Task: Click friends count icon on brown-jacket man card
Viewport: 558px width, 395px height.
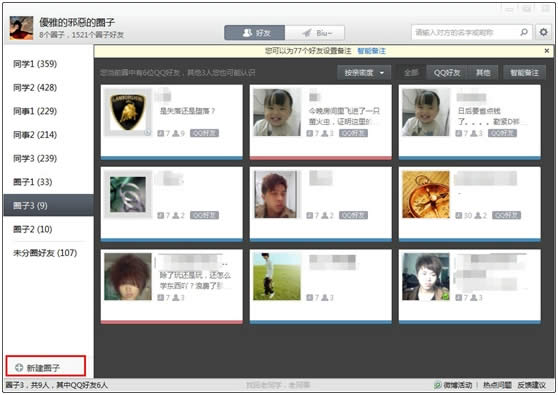Action: point(325,216)
